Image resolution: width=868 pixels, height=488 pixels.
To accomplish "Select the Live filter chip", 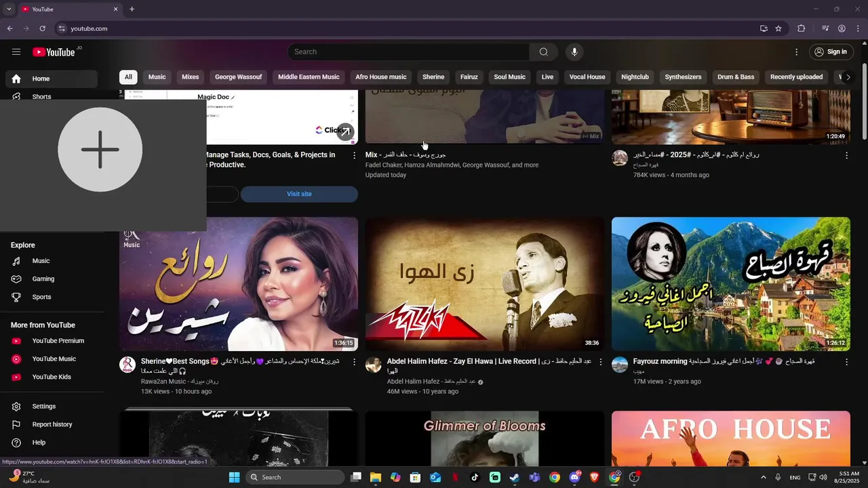I will coord(547,77).
